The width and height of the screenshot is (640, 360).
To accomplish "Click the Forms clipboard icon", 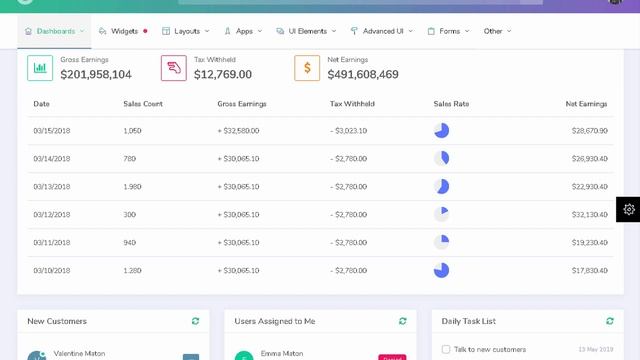I will click(x=431, y=31).
